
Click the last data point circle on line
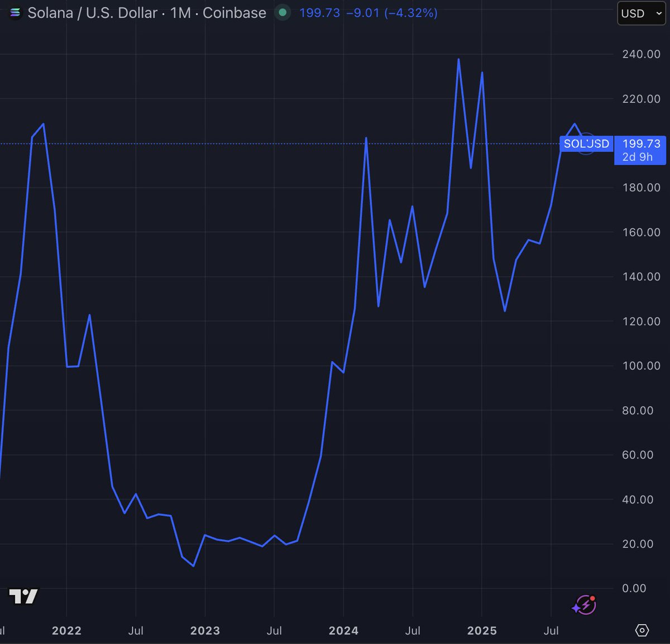(x=586, y=144)
